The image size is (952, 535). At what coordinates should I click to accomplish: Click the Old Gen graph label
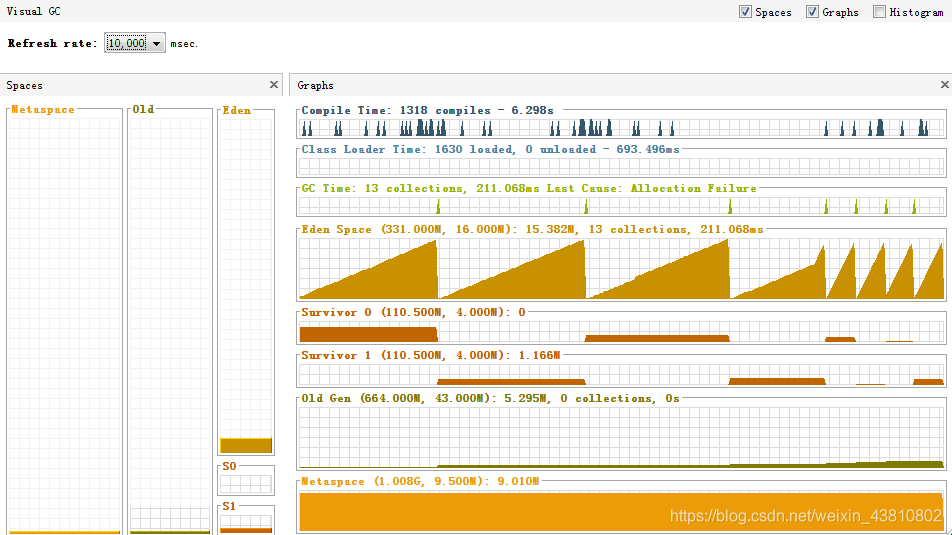(x=491, y=398)
